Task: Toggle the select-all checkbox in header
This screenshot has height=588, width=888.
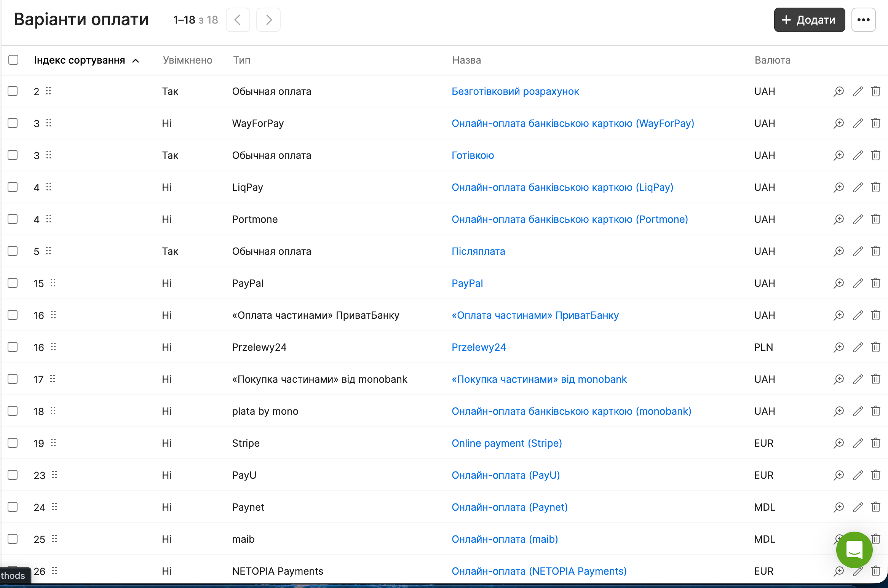Action: tap(13, 60)
